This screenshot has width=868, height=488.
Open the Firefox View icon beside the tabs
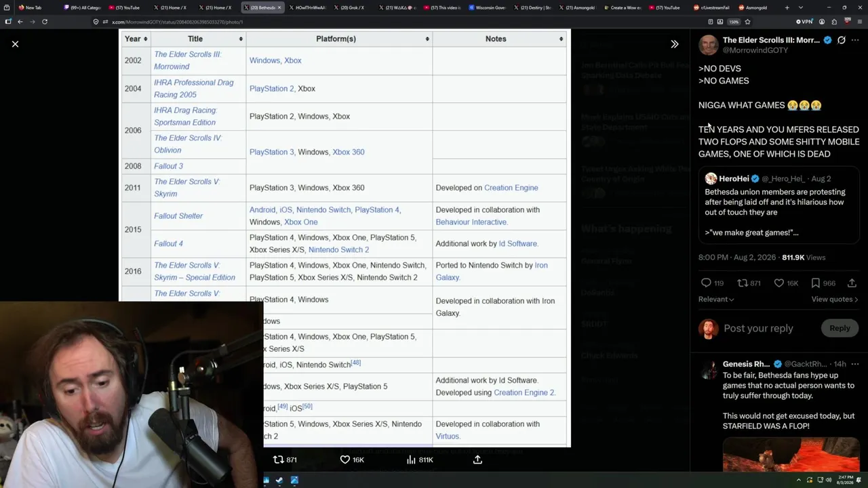(x=6, y=7)
